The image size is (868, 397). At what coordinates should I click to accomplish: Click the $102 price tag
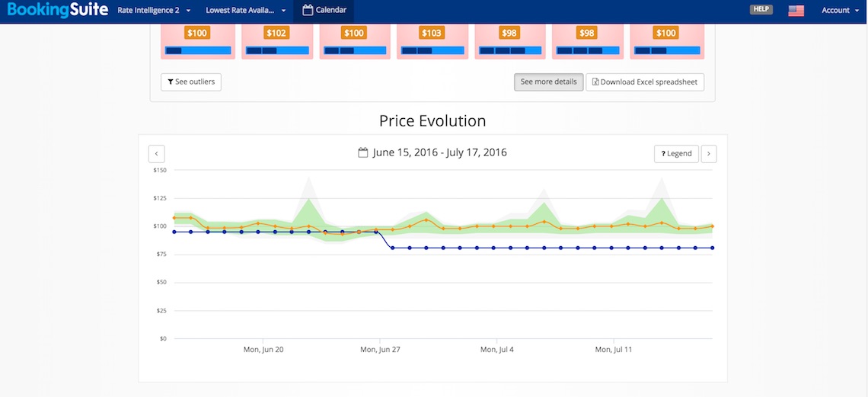[276, 34]
